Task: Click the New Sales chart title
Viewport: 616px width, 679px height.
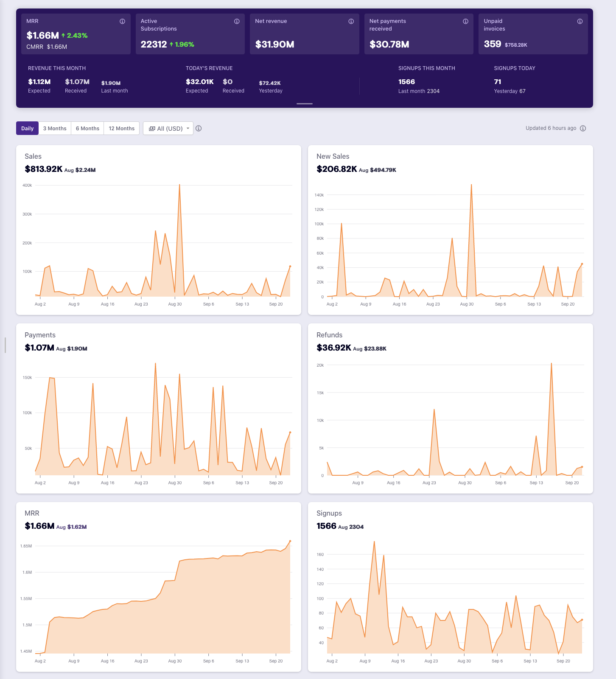Action: pyautogui.click(x=333, y=156)
